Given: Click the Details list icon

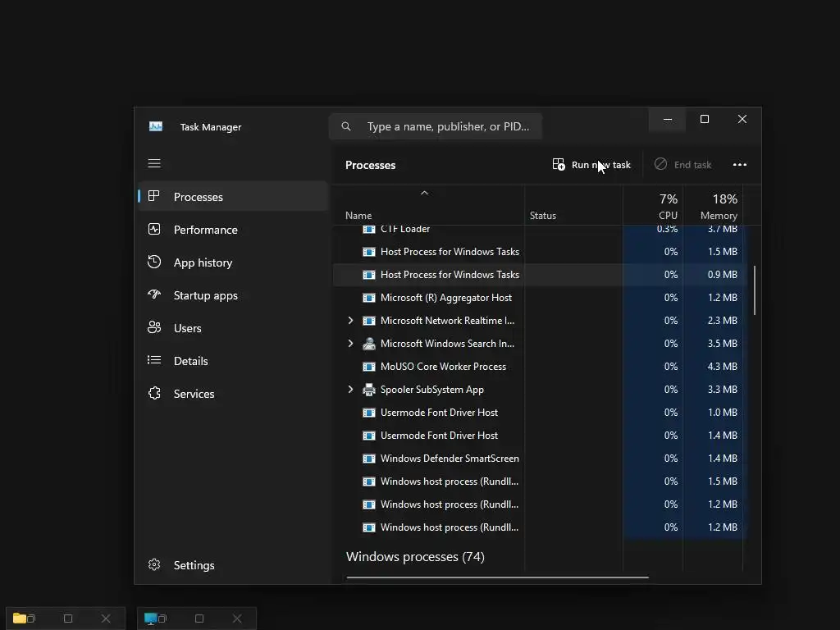Looking at the screenshot, I should (x=153, y=361).
